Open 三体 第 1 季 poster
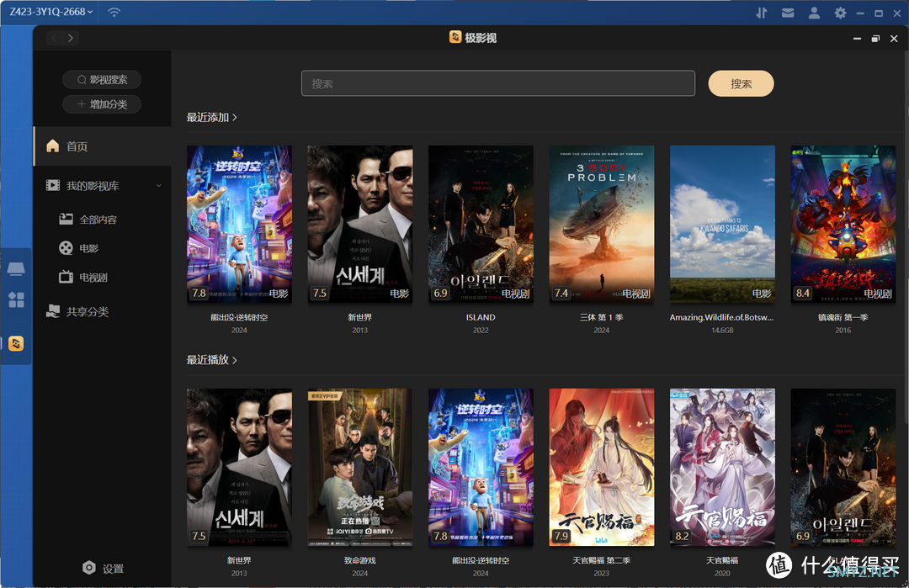This screenshot has height=588, width=909. tap(602, 224)
